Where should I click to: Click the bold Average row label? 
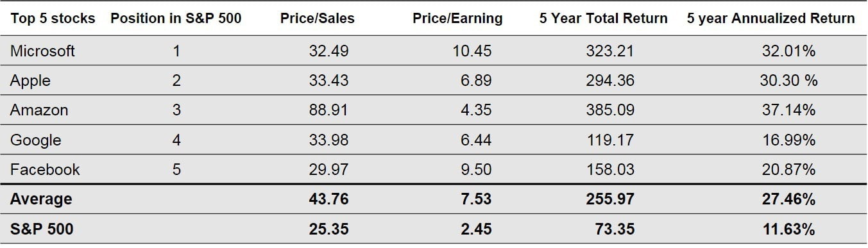pos(41,199)
